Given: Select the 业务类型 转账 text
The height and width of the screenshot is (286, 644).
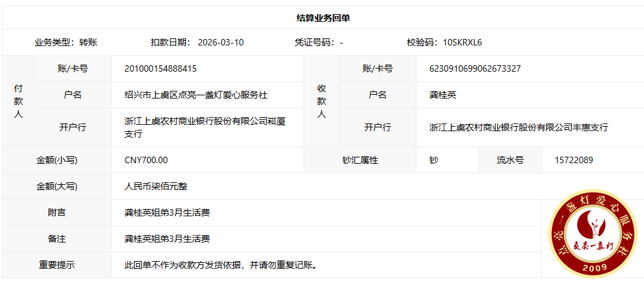Looking at the screenshot, I should [66, 43].
